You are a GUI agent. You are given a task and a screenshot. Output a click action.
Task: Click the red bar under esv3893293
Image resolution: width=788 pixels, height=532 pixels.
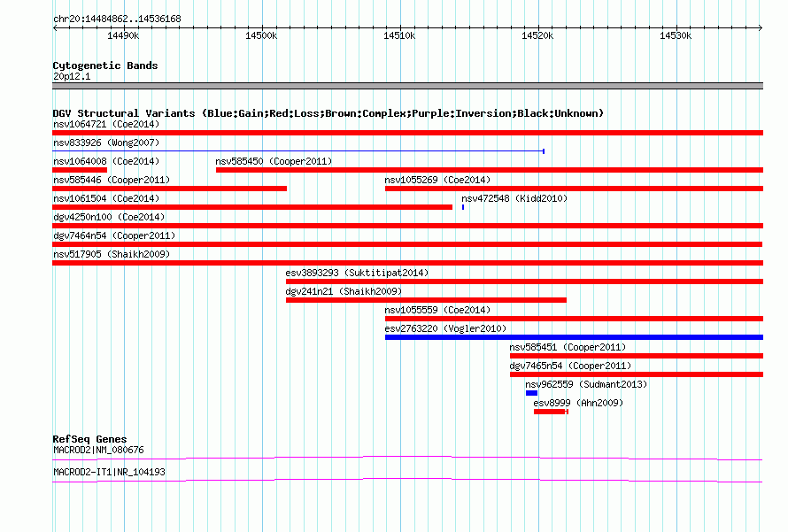tap(525, 281)
